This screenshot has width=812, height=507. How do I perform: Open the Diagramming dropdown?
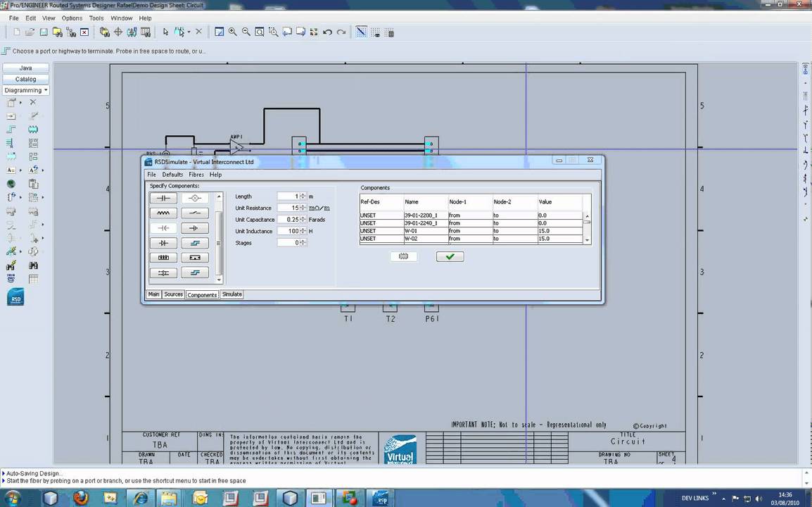click(x=25, y=90)
